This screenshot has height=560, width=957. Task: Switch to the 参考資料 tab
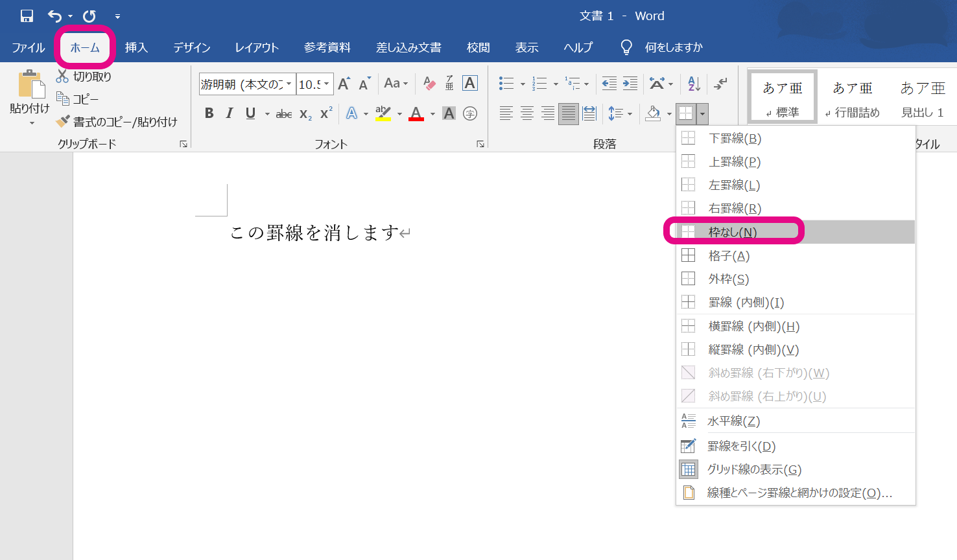pyautogui.click(x=327, y=47)
